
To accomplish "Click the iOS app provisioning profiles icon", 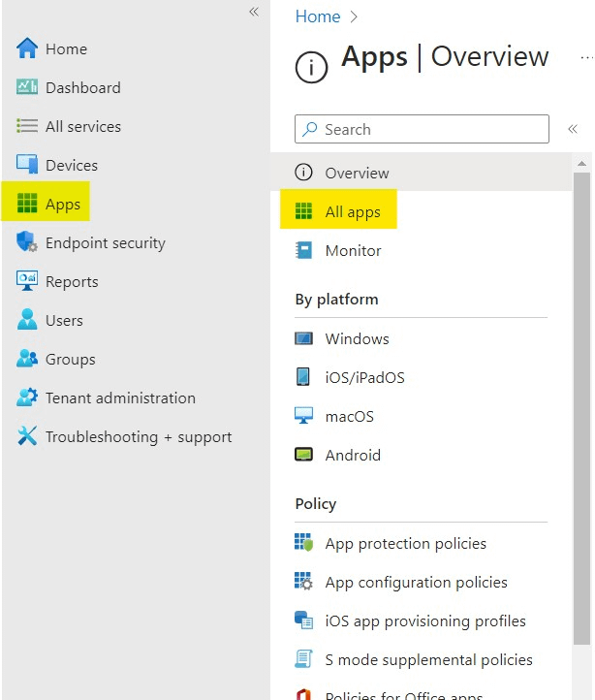I will coord(303,620).
